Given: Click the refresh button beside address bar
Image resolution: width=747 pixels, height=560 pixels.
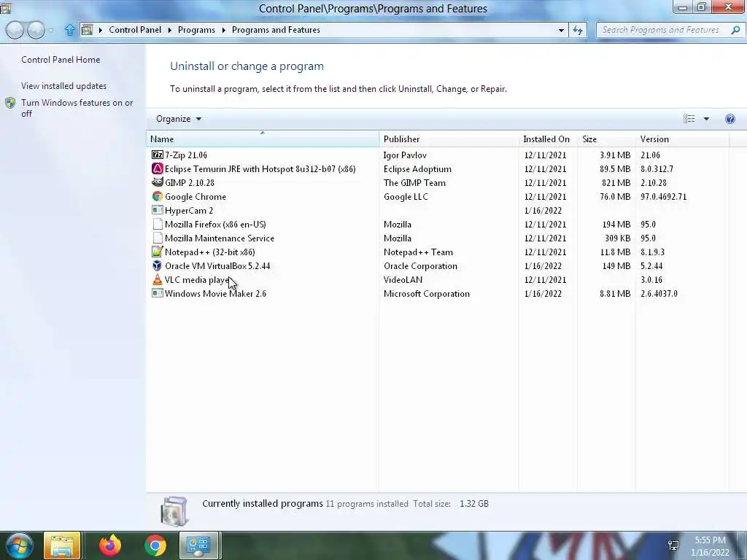Looking at the screenshot, I should [578, 30].
